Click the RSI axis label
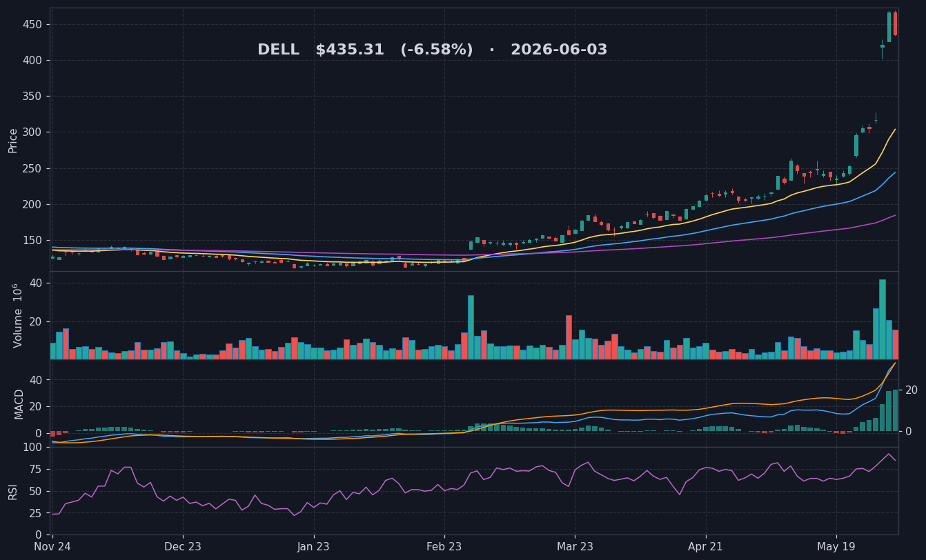The width and height of the screenshot is (926, 560). click(13, 491)
